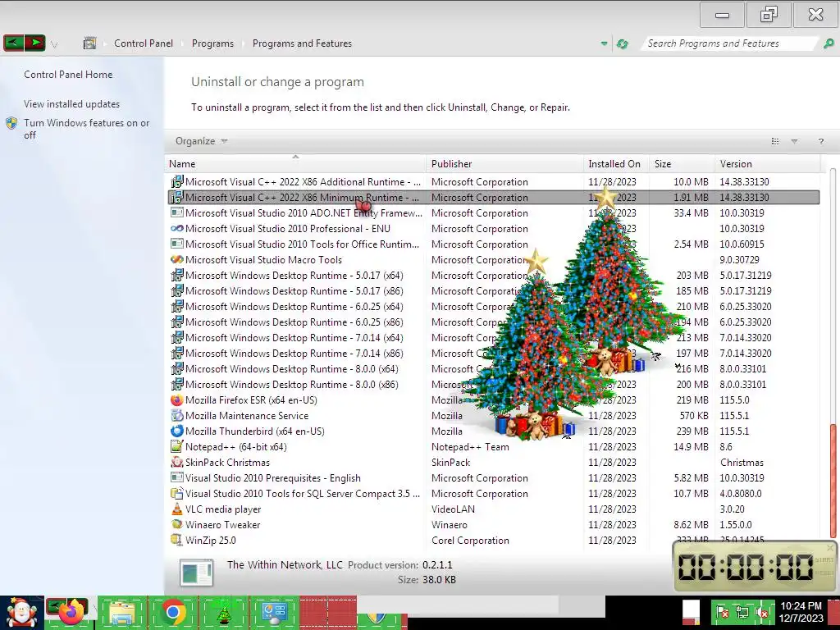Screen dimensions: 840x630
Task: Select Visual Studio 2010 Prerequisites - English row
Action: [x=494, y=478]
